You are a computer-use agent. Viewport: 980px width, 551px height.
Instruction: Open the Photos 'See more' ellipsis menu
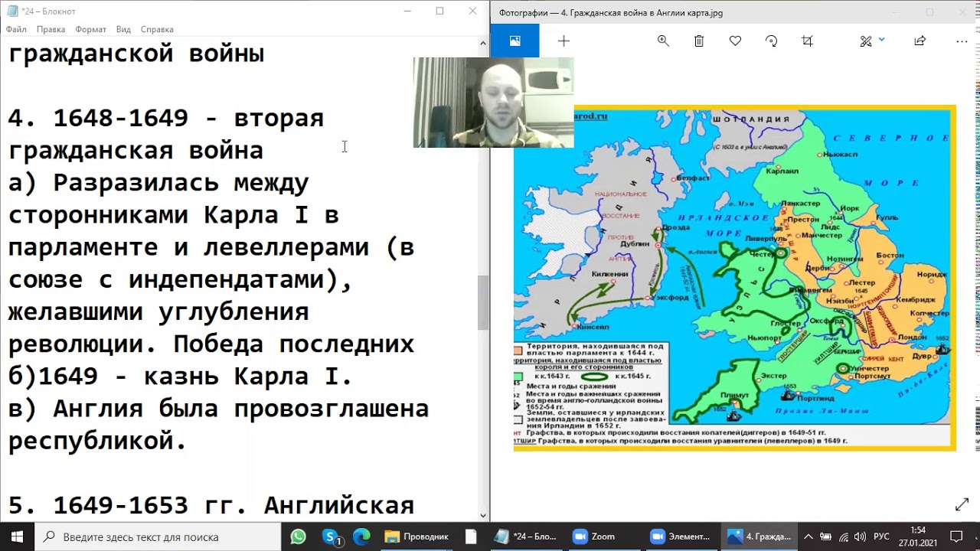coord(960,41)
